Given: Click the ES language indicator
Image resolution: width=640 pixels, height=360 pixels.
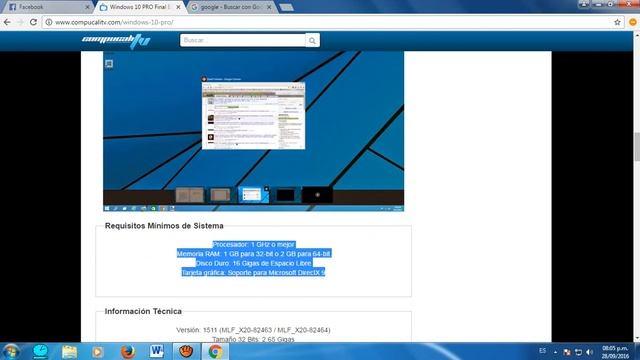Looking at the screenshot, I should [542, 351].
